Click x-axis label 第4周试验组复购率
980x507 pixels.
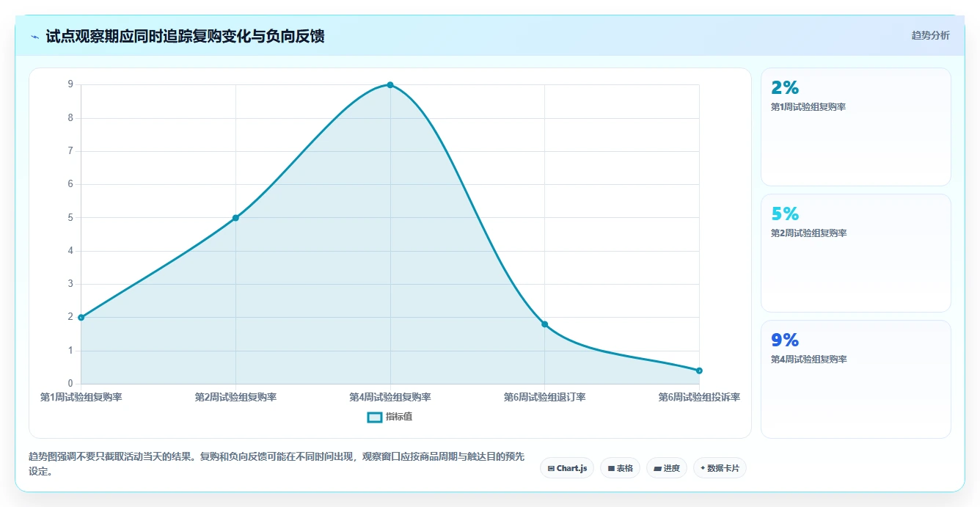click(390, 397)
